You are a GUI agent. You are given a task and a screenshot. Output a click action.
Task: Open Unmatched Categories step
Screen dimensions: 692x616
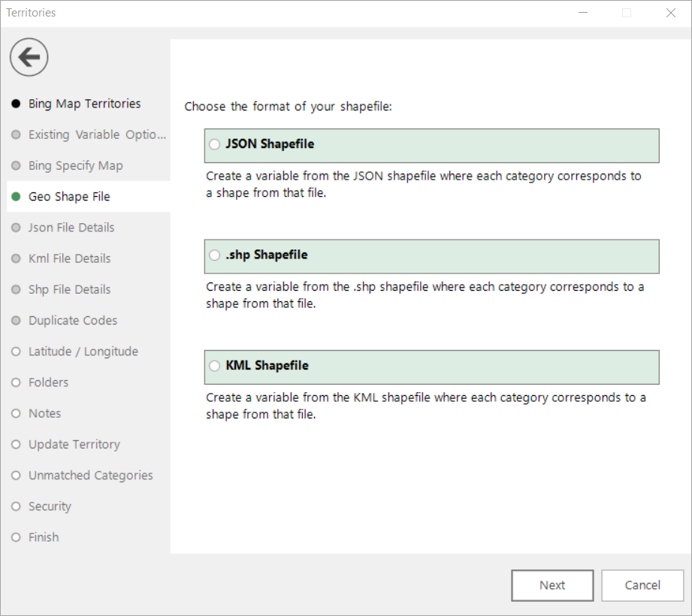point(90,476)
